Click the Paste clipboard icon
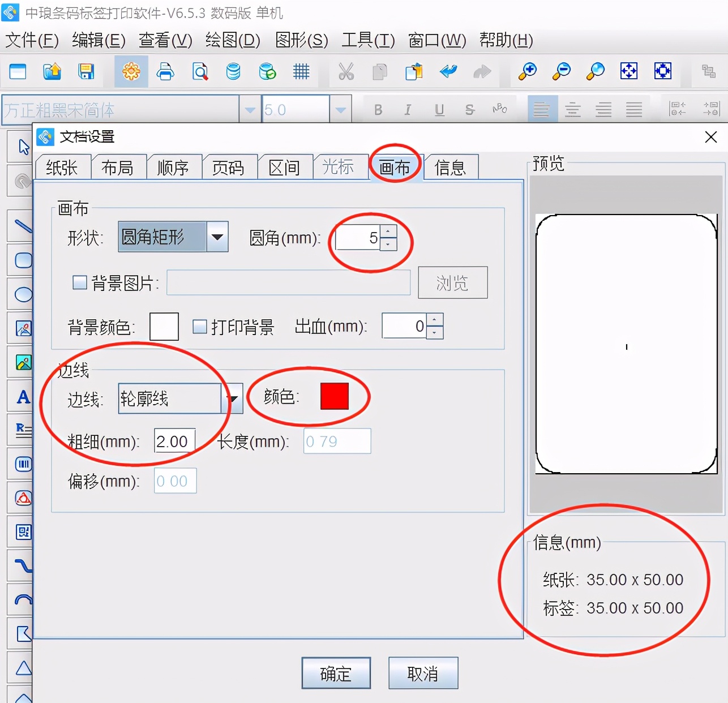 [x=414, y=71]
